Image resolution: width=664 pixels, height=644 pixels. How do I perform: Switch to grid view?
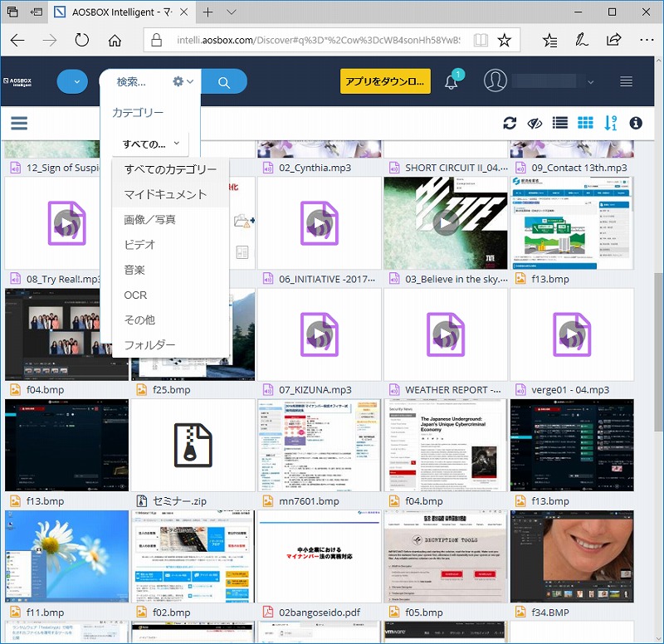coord(585,123)
